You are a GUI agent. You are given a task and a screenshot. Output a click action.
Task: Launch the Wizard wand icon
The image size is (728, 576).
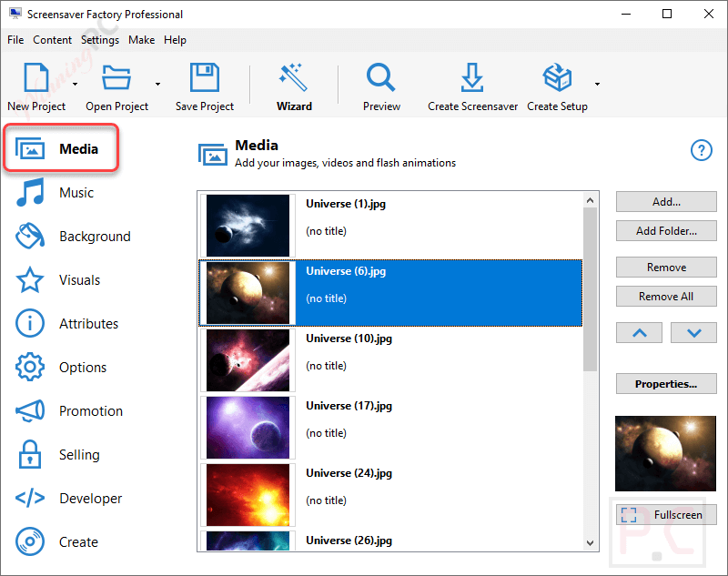293,77
